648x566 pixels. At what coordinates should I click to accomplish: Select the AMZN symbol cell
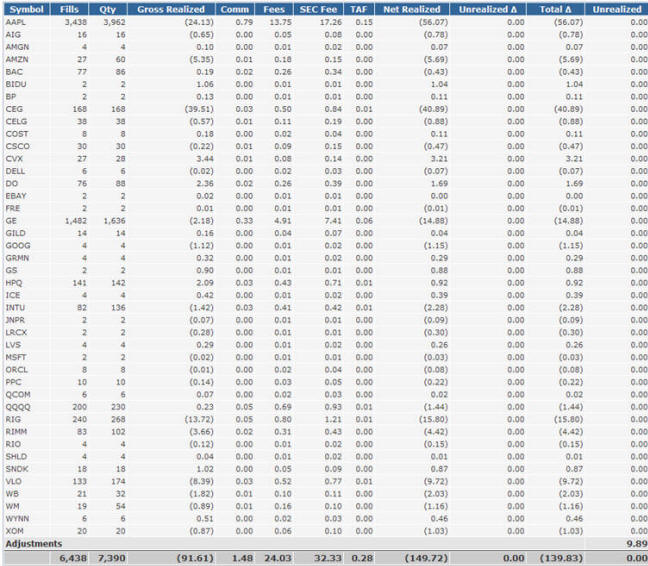pyautogui.click(x=17, y=59)
